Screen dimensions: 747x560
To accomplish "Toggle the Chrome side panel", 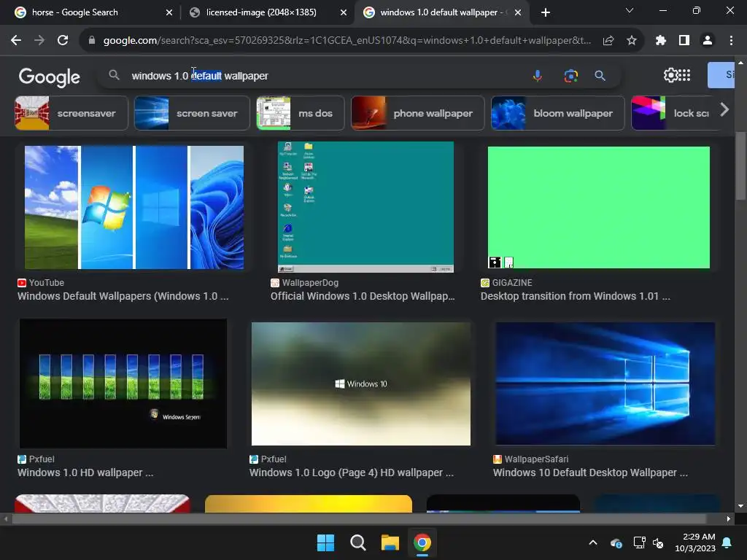I will coord(684,41).
